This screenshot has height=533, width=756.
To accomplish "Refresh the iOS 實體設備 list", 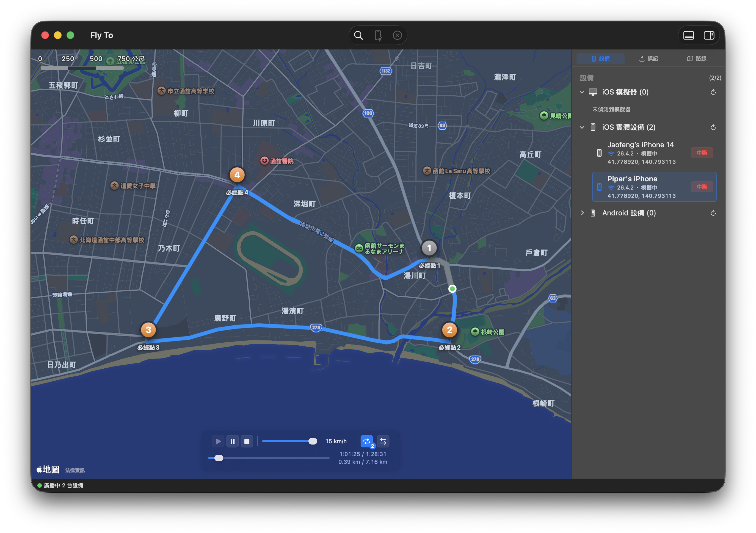I will (713, 127).
